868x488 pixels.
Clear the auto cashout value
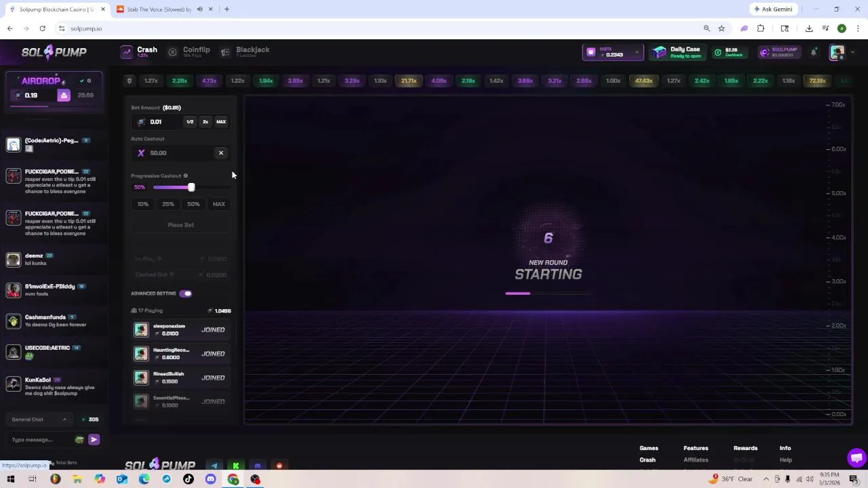(221, 153)
